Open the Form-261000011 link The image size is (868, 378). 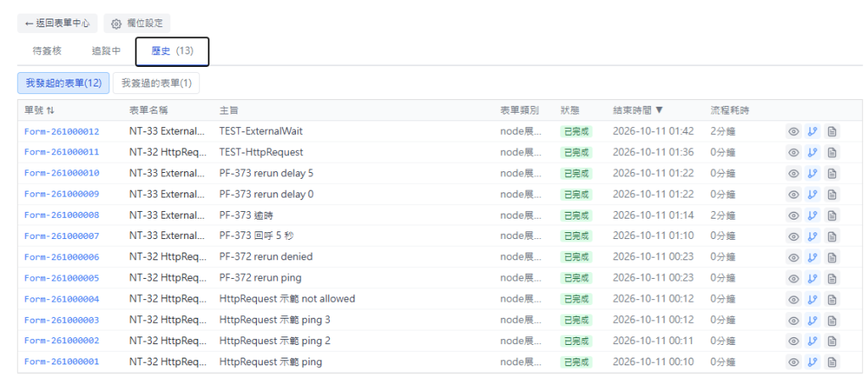click(62, 153)
